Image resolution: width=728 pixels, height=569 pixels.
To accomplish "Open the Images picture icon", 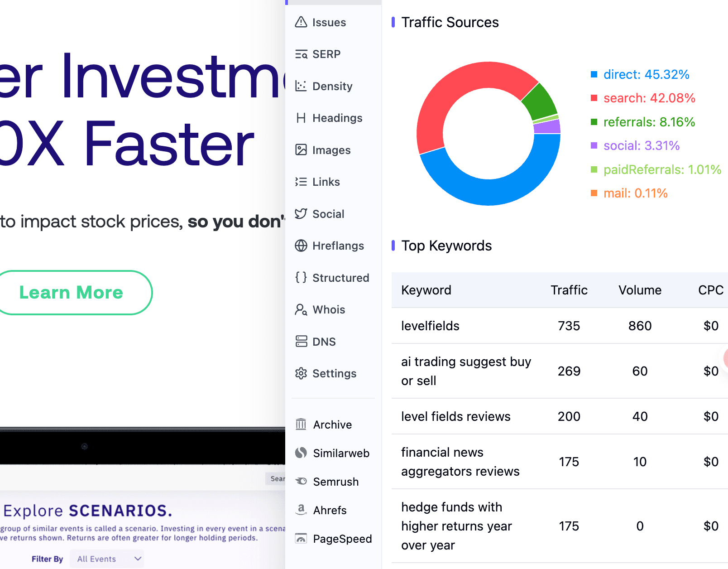I will [301, 150].
